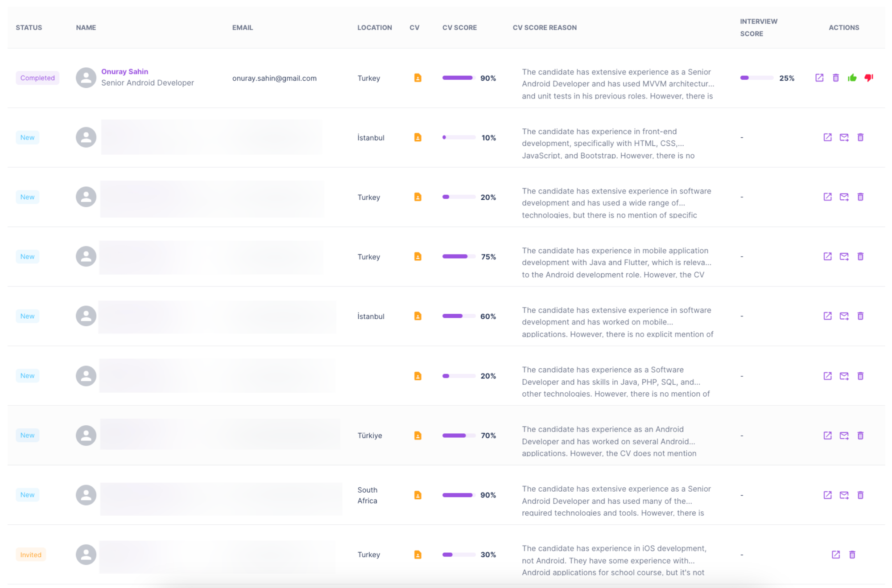Open Onuray Sahin's CV file icon
892x588 pixels.
[417, 78]
